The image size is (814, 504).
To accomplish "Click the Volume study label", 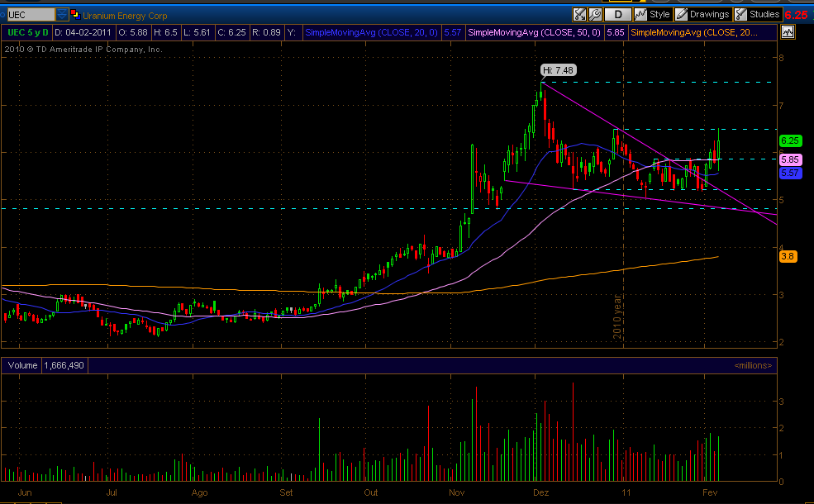I will [22, 365].
